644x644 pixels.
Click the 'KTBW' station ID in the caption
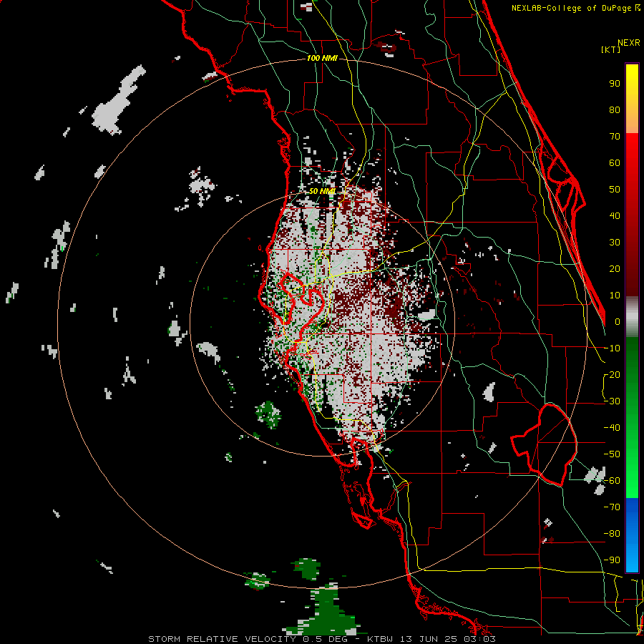click(381, 639)
